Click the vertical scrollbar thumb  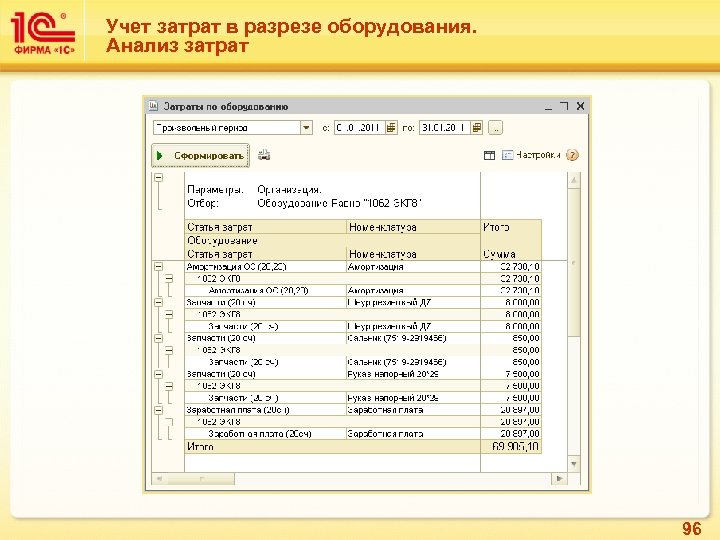(x=574, y=262)
